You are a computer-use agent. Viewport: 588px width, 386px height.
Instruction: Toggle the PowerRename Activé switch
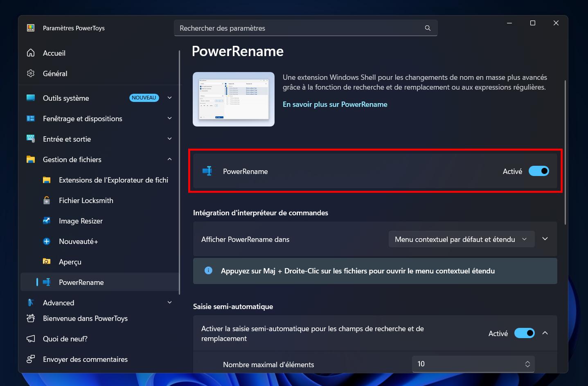pyautogui.click(x=538, y=171)
